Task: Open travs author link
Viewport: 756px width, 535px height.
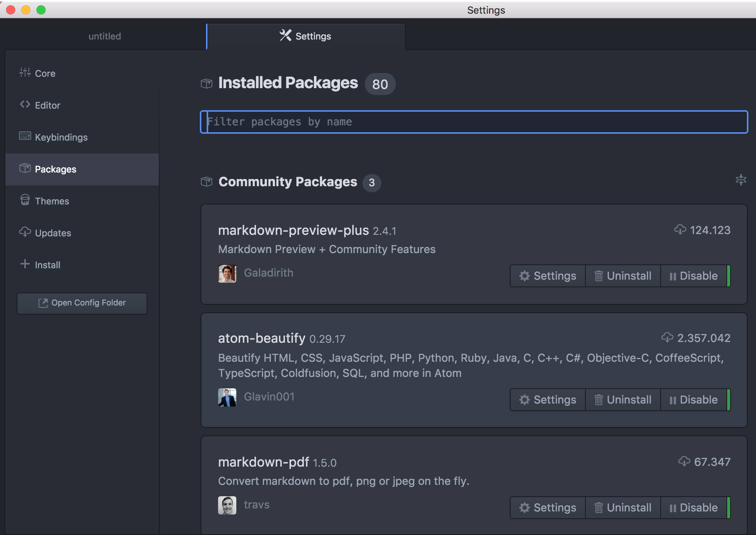Action: pyautogui.click(x=257, y=505)
